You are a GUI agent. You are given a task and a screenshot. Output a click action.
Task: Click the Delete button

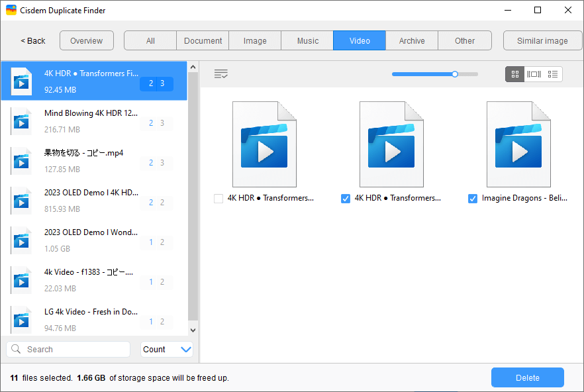coord(527,377)
